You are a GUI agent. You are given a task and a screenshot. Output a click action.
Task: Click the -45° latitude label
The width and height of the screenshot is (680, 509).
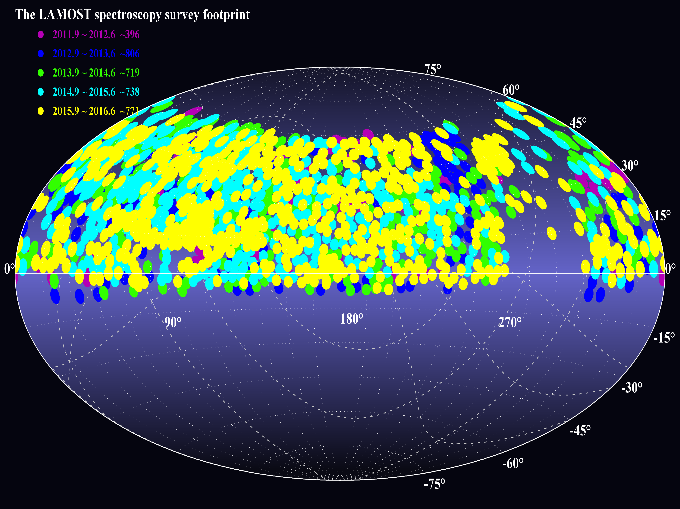click(580, 430)
